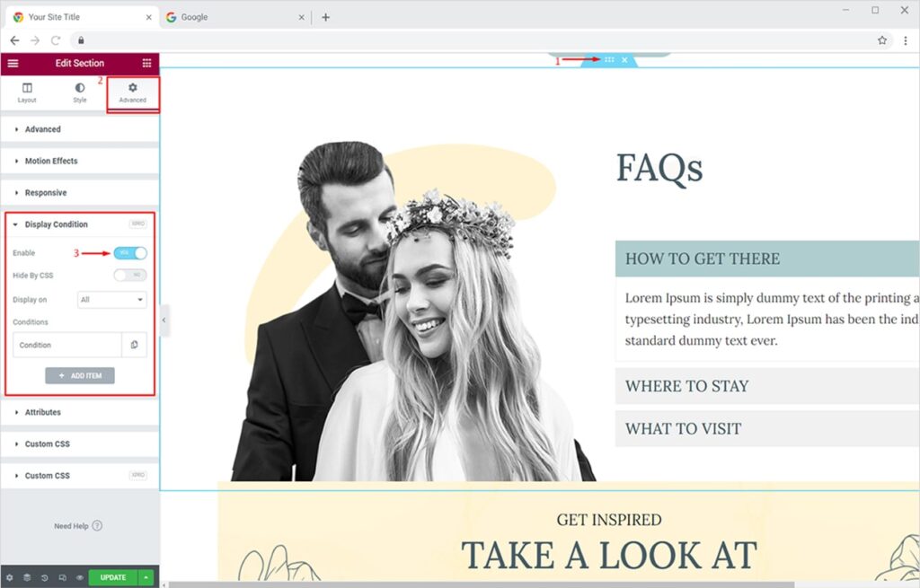Switch to the Style tab
Image resolution: width=920 pixels, height=588 pixels.
pyautogui.click(x=80, y=92)
